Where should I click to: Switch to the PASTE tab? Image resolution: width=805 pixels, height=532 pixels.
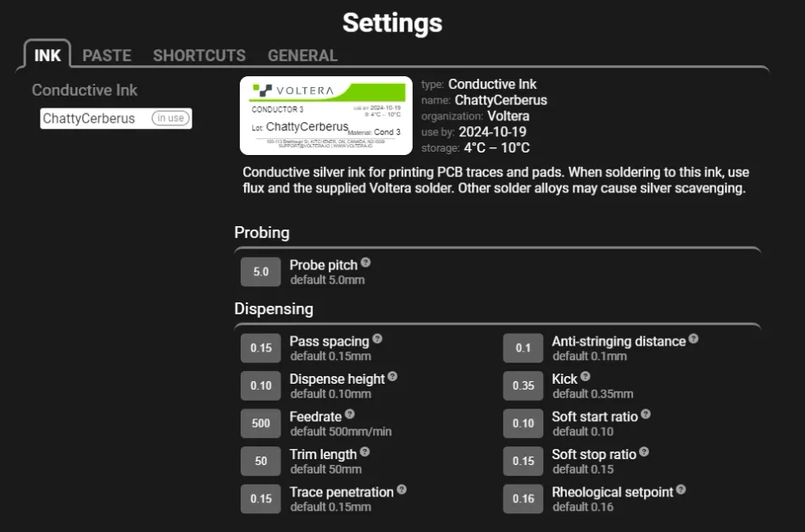107,56
